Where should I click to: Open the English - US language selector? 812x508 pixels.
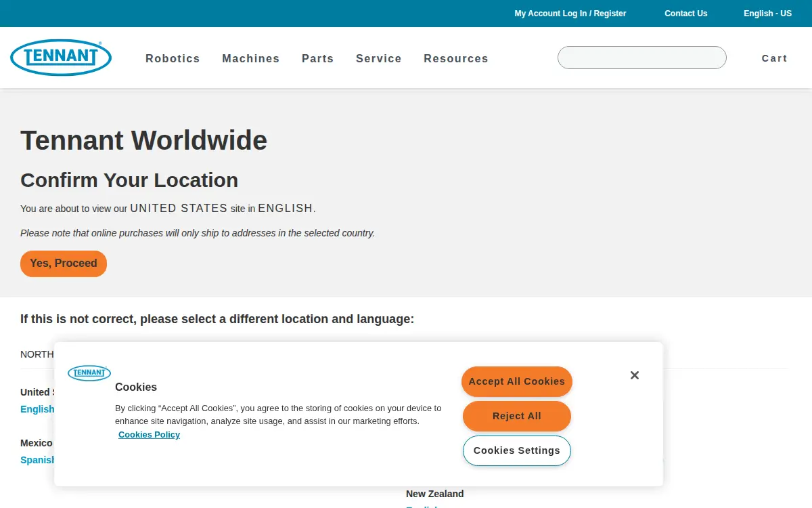767,14
